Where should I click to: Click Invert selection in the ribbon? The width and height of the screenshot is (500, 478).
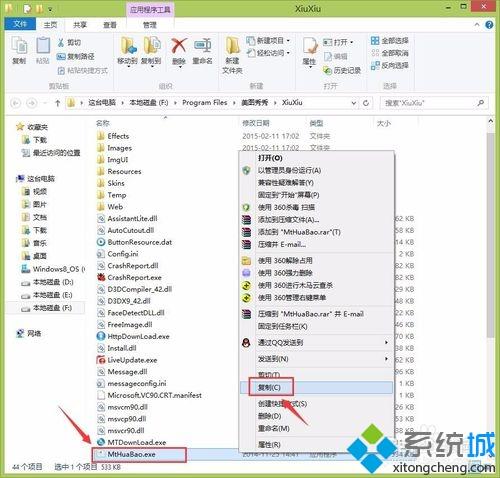(390, 65)
